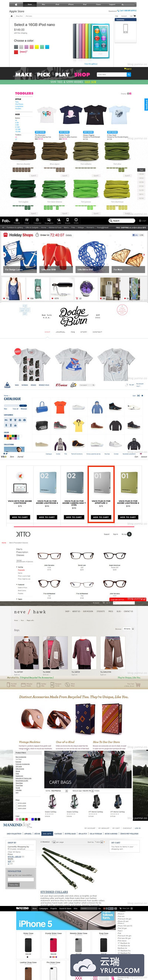Open the For Design Lovers shop thumbnail
Viewport: 148px width, 980px height.
(20, 257)
